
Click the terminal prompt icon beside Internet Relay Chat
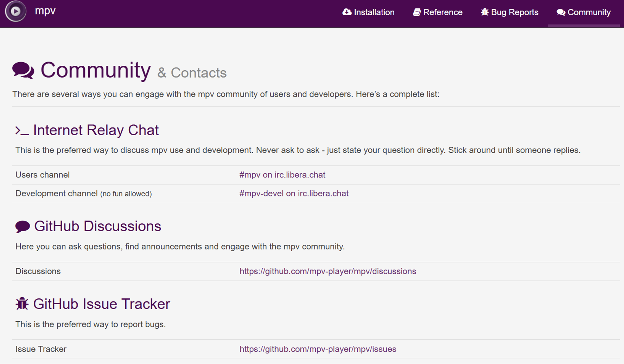[22, 131]
